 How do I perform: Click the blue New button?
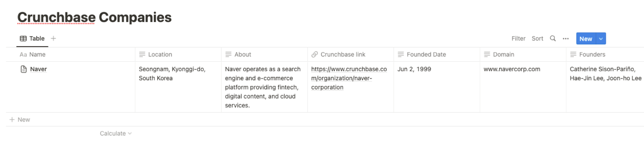click(x=586, y=39)
